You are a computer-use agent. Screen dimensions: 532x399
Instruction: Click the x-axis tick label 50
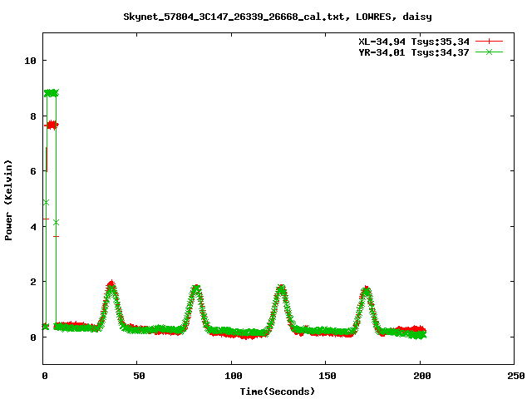click(x=139, y=376)
